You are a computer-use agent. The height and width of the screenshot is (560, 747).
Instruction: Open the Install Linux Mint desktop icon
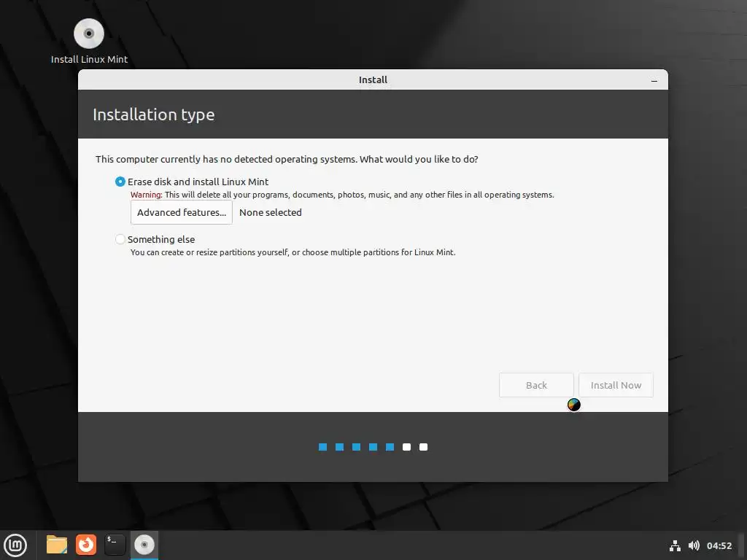pos(88,41)
